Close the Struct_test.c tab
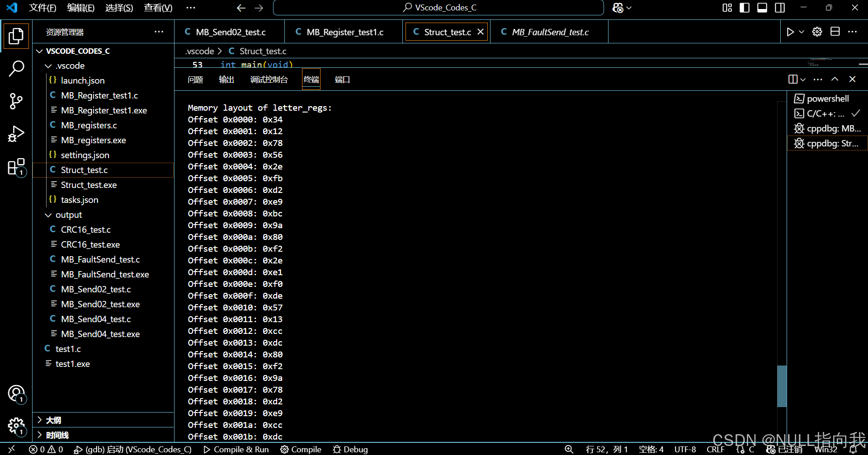The height and width of the screenshot is (455, 868). pos(481,32)
